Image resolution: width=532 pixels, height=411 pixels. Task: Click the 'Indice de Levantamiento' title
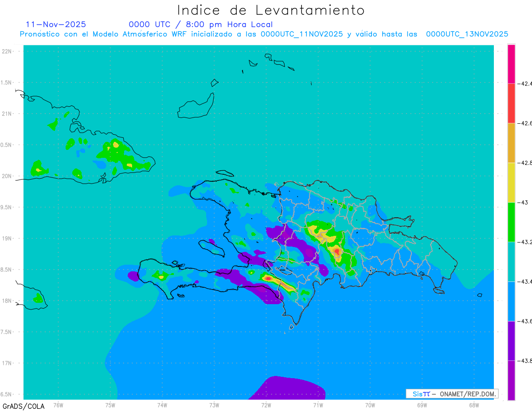tap(271, 10)
